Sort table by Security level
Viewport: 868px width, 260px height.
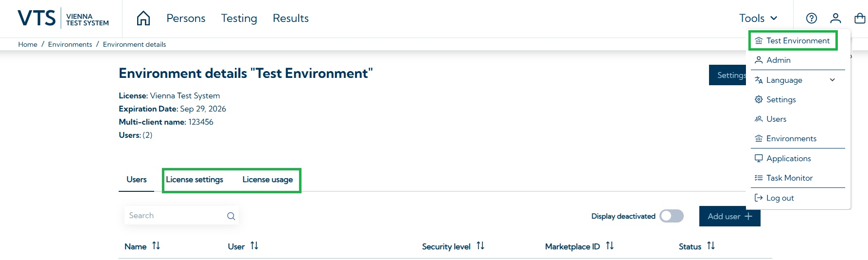(x=480, y=246)
